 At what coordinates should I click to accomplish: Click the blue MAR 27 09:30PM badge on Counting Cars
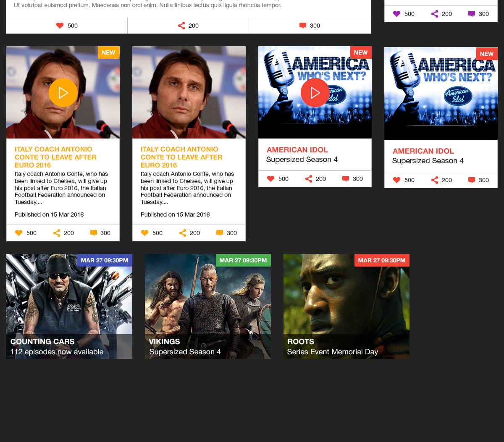[105, 260]
